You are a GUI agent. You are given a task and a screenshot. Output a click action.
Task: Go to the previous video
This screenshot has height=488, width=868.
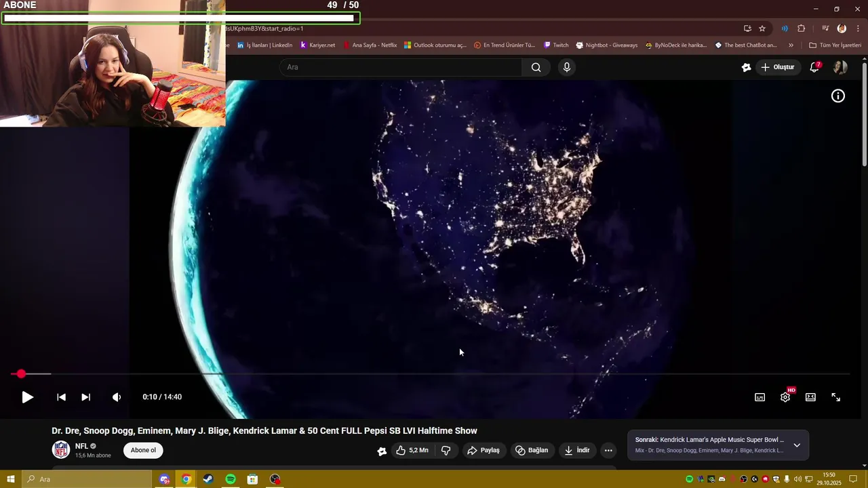61,397
